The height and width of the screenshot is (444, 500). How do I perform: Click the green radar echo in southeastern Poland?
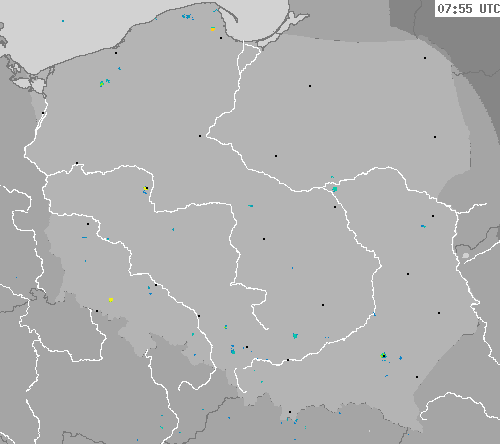(383, 355)
